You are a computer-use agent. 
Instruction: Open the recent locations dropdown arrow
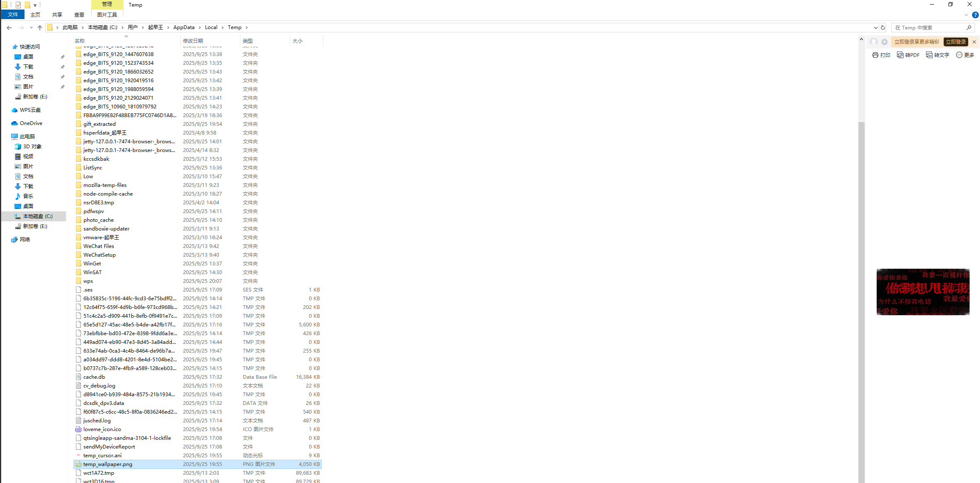(31, 27)
